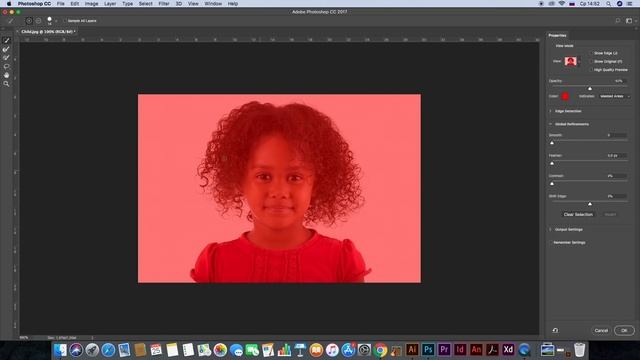Image resolution: width=640 pixels, height=360 pixels.
Task: Open Spotlight search in the menu bar
Action: point(608,4)
